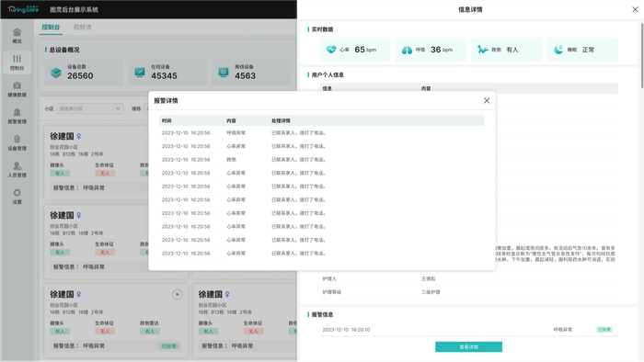The height and width of the screenshot is (362, 644).
Task: Click the 设备总数 value 26560
Action: 81,76
